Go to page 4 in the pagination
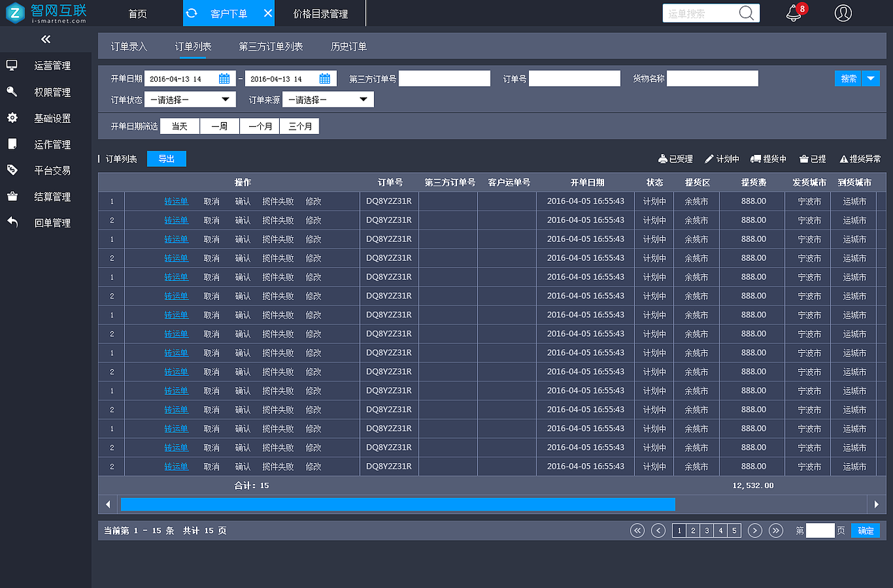The image size is (893, 588). (721, 531)
